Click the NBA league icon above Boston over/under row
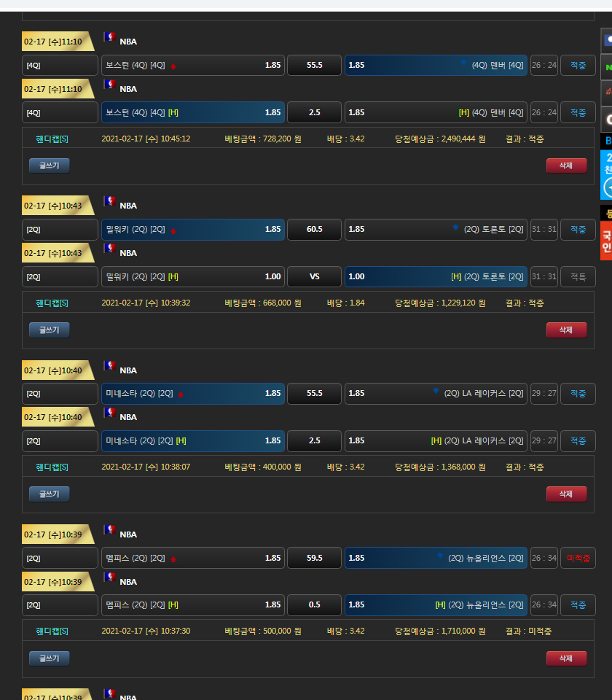 110,36
